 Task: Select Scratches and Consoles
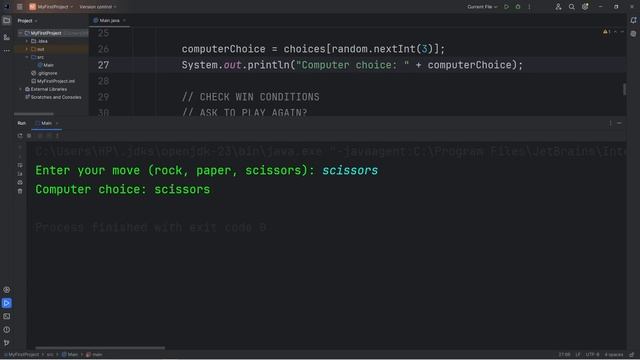coord(53,97)
